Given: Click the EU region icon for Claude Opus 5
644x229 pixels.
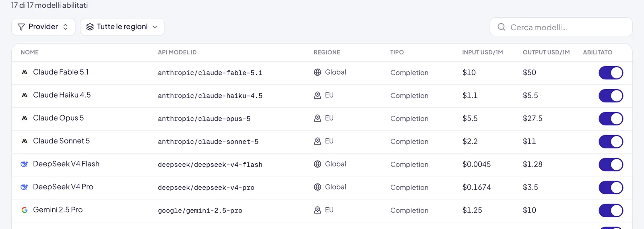Looking at the screenshot, I should tap(318, 118).
